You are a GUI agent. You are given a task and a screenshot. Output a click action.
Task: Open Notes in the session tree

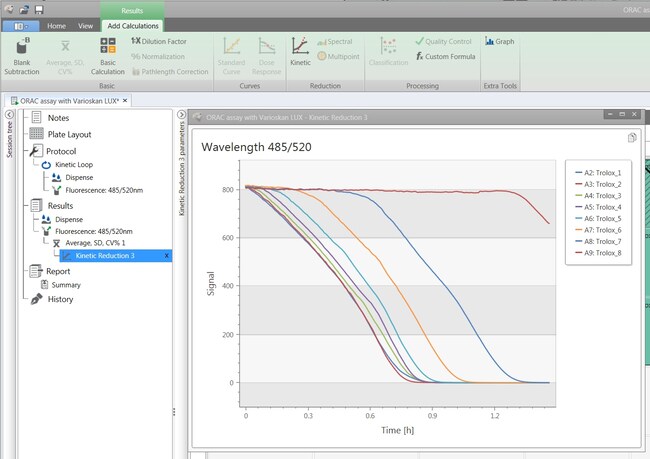(58, 118)
